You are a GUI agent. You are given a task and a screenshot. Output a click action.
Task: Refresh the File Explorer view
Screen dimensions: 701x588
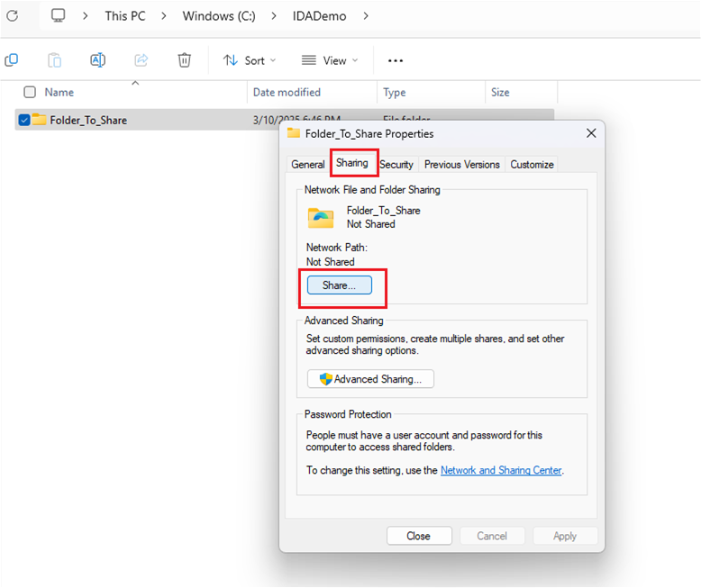click(x=12, y=16)
